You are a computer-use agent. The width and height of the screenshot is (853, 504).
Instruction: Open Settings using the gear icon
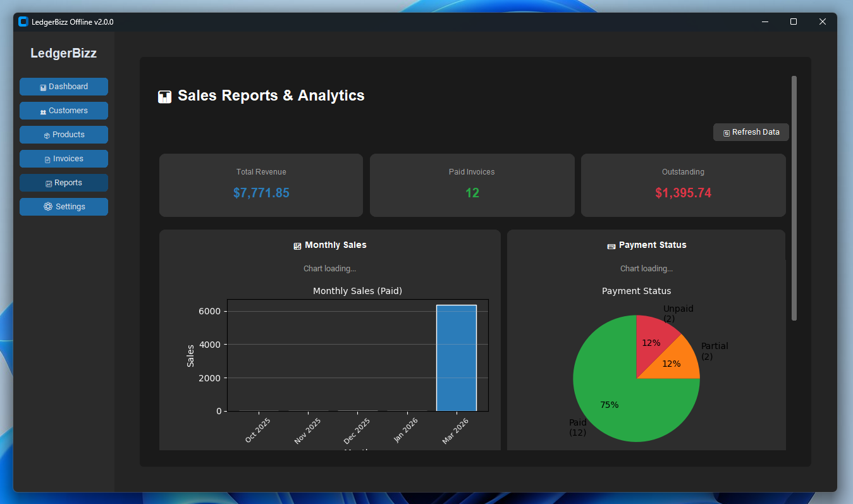(48, 207)
